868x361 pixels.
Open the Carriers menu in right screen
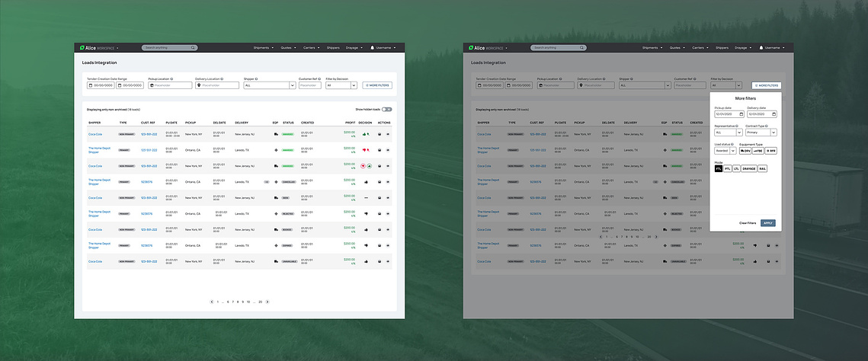700,48
